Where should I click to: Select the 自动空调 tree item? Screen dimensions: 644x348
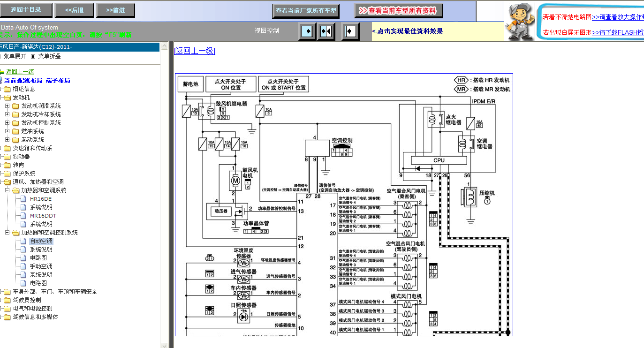point(41,241)
